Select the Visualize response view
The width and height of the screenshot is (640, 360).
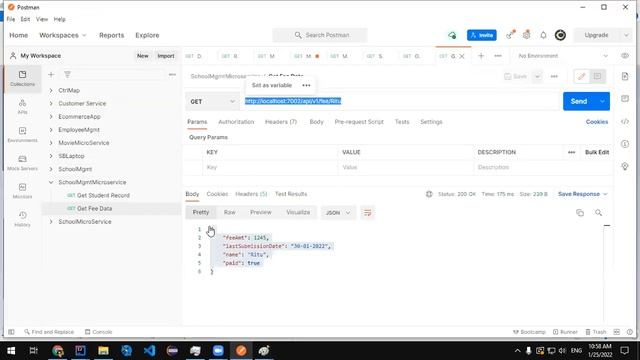298,212
